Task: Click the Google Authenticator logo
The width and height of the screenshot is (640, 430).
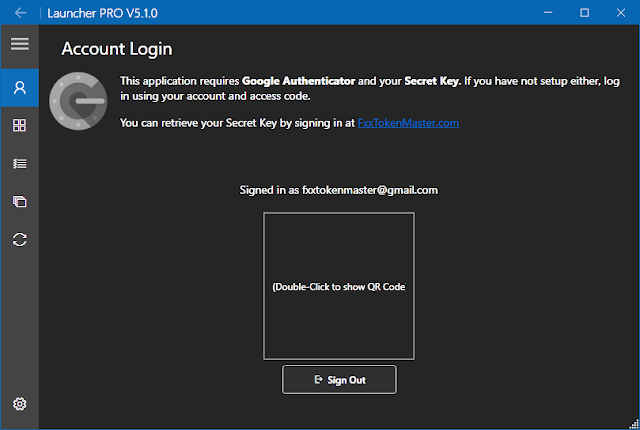Action: 78,101
